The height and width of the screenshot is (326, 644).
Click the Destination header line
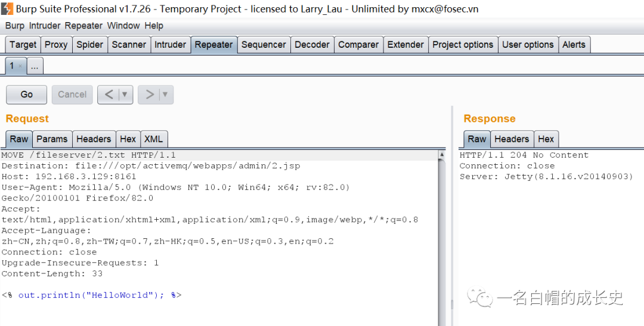(x=151, y=165)
